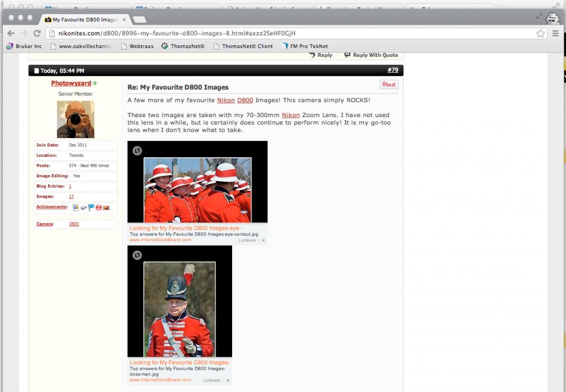Dismiss the ad below the boss-man image

tap(228, 380)
